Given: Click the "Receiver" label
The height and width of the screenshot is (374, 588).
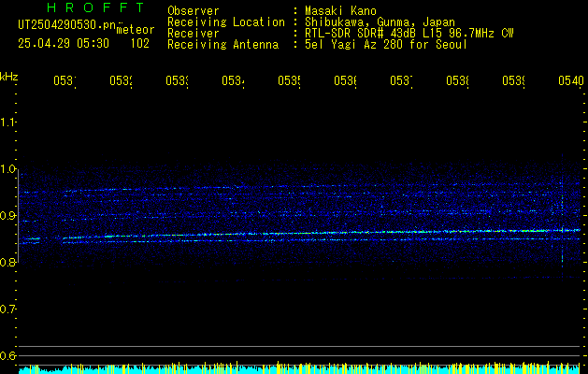Looking at the screenshot, I should (x=194, y=34).
